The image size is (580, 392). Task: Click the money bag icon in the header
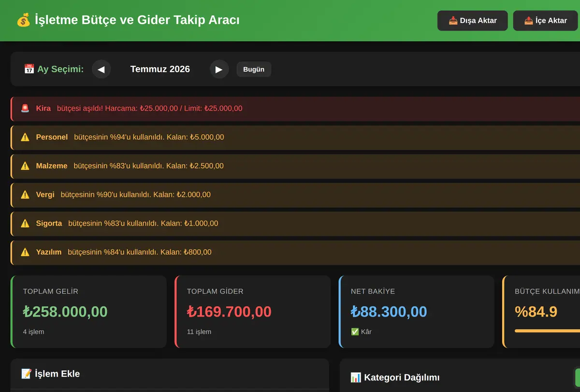click(x=23, y=20)
